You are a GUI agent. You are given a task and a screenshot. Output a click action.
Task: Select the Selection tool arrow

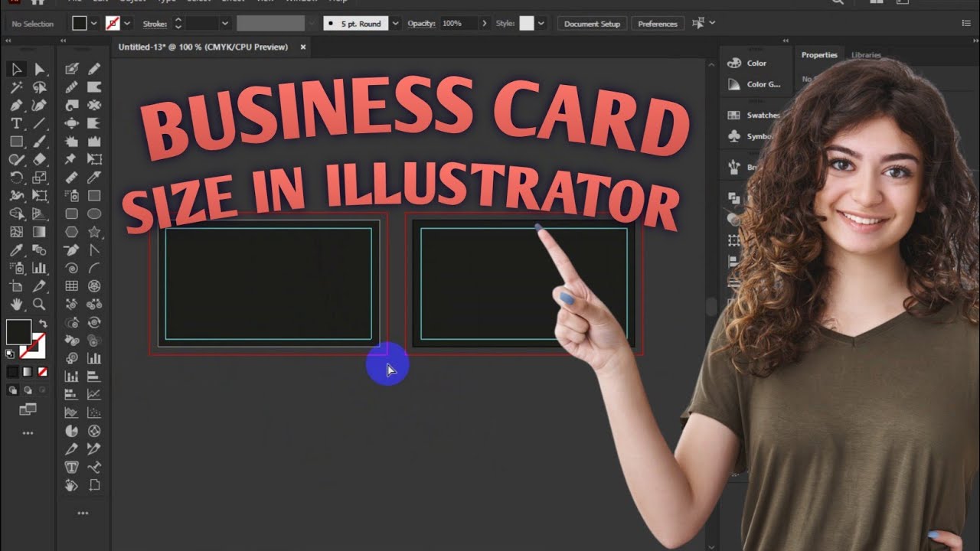16,70
